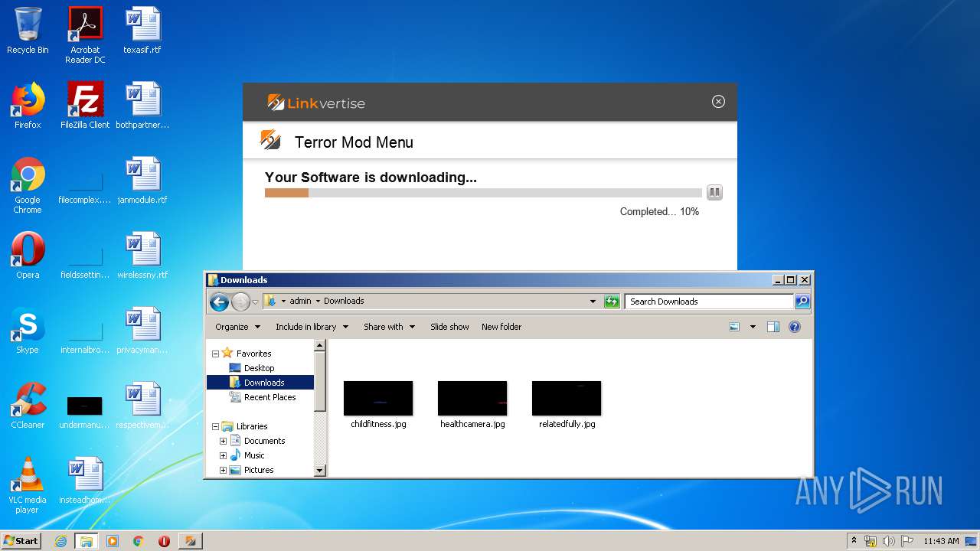
Task: Open the Recycle Bin desktop icon
Action: 28,31
